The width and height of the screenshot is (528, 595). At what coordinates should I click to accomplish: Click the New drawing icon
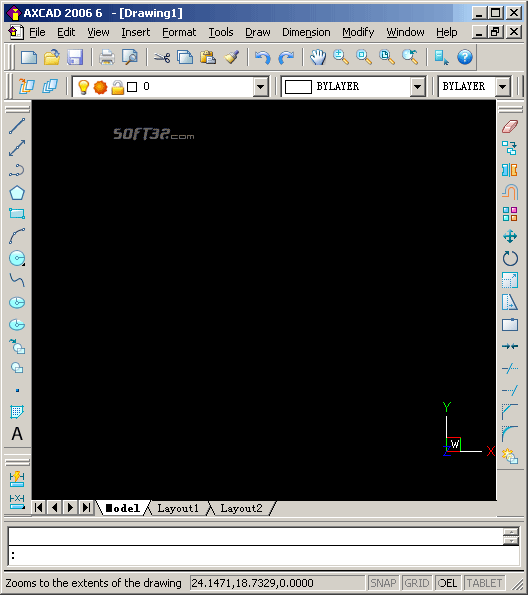click(29, 57)
